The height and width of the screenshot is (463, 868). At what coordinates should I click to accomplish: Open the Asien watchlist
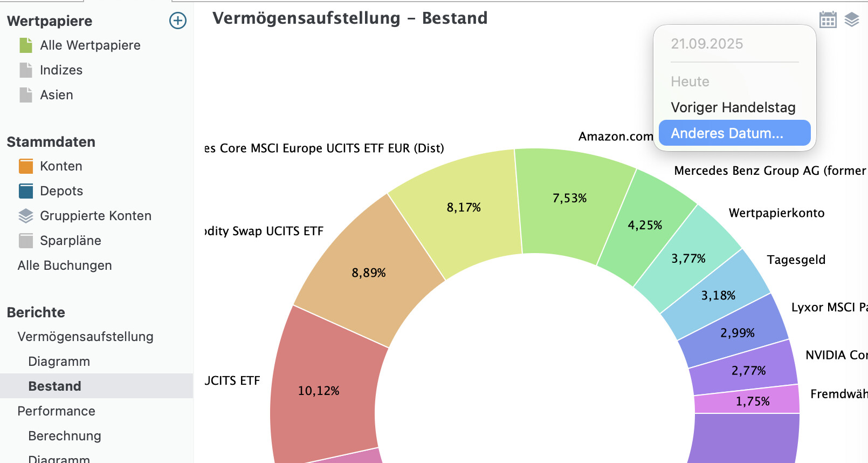click(x=57, y=95)
